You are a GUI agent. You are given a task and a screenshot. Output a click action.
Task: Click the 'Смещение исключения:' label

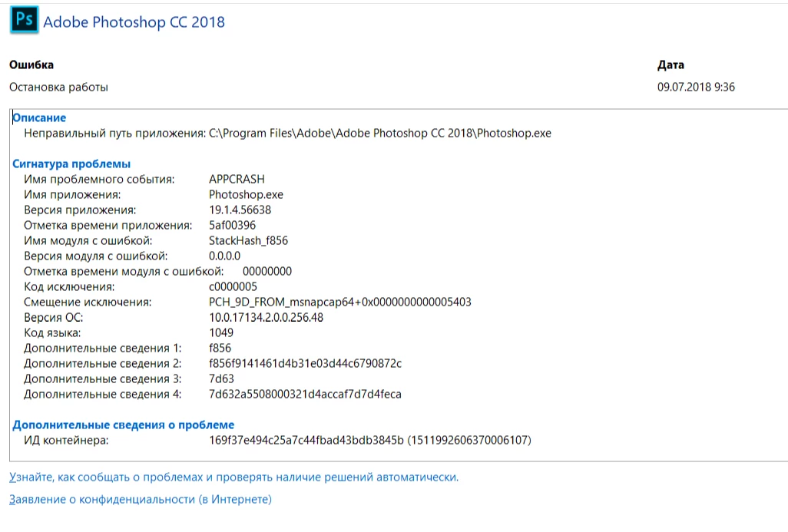[x=88, y=302]
